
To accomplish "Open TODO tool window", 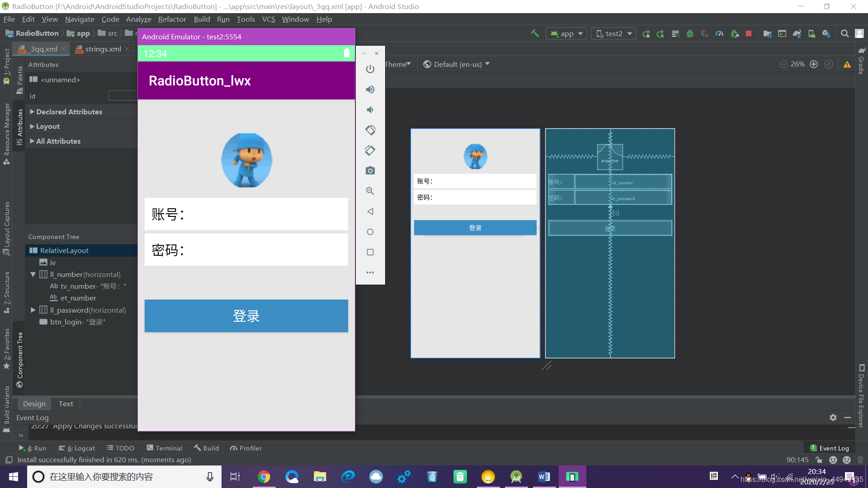I will tap(121, 448).
